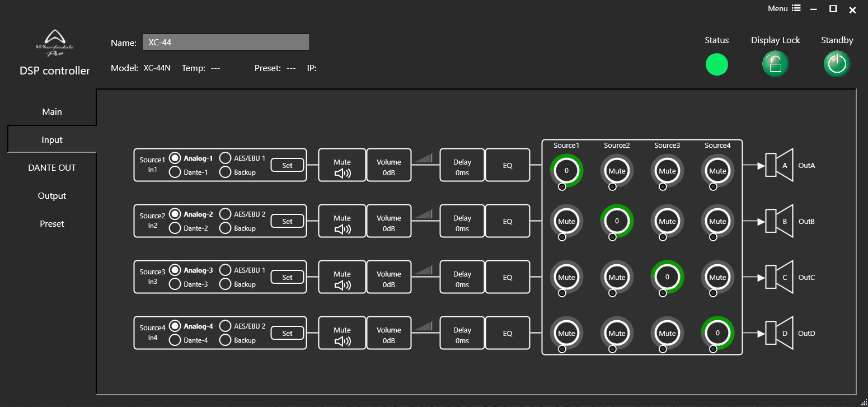This screenshot has height=407, width=868.
Task: Switch to the Output tab
Action: [x=52, y=196]
